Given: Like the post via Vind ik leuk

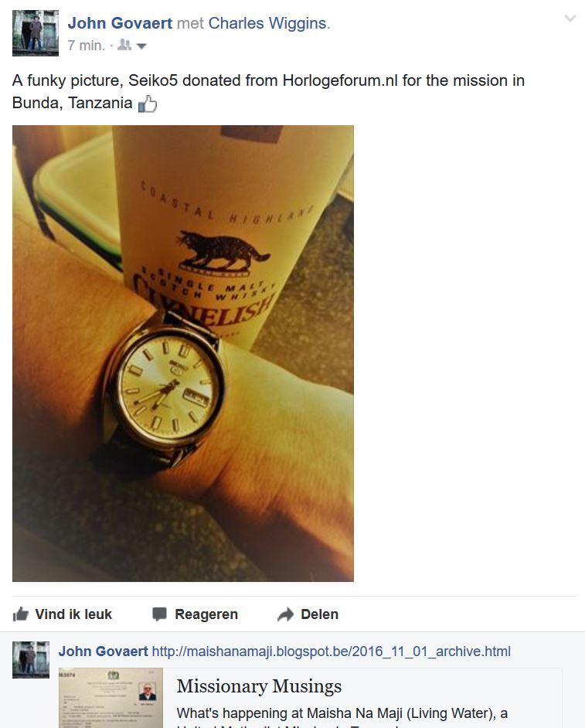Looking at the screenshot, I should click(63, 614).
